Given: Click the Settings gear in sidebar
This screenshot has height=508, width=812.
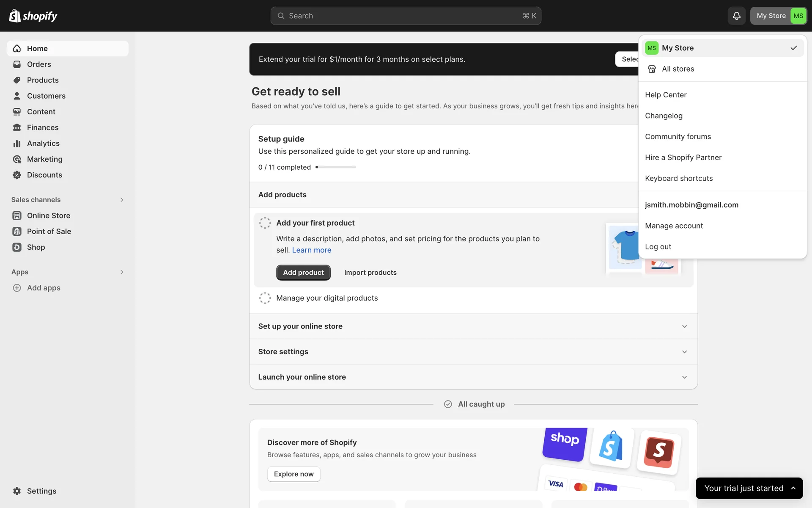Looking at the screenshot, I should click(x=17, y=491).
